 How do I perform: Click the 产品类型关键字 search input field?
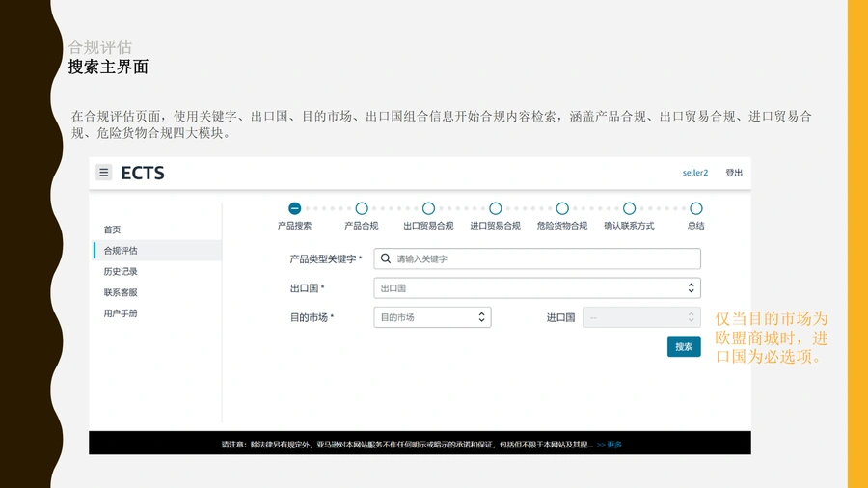point(537,258)
